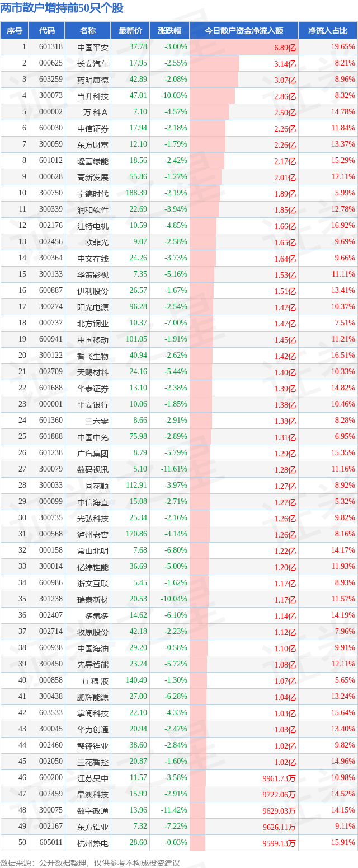358x868 pixels.
Task: Select stock name 智飞生物
Action: click(93, 356)
